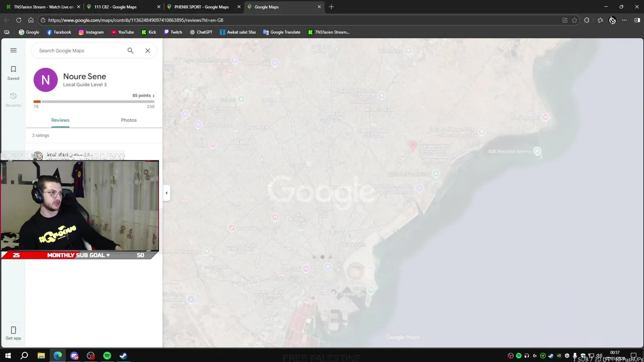This screenshot has height=362, width=644.
Task: Open the Windows Start menu
Action: (8, 356)
